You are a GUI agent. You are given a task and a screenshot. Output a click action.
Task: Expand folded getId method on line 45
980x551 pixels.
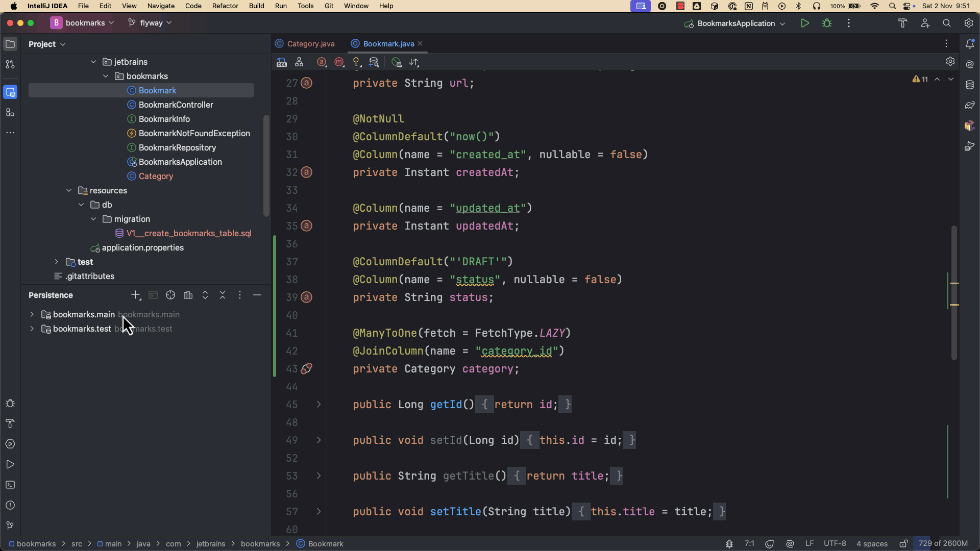318,404
